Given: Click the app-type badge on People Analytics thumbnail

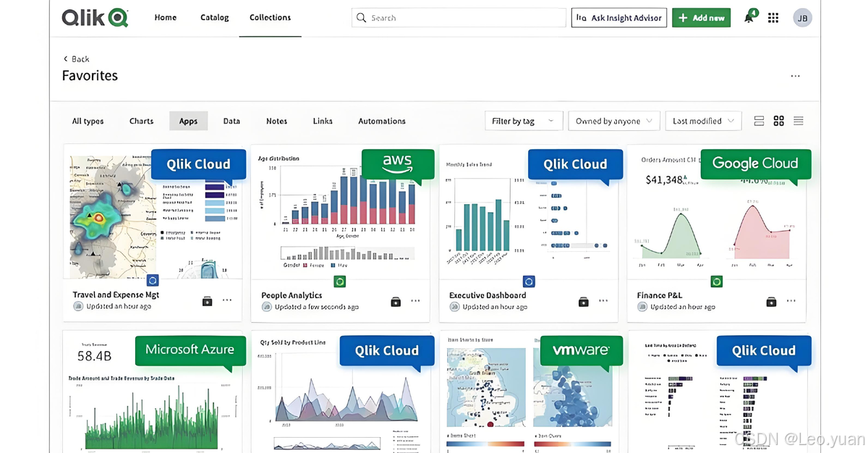Looking at the screenshot, I should (340, 281).
